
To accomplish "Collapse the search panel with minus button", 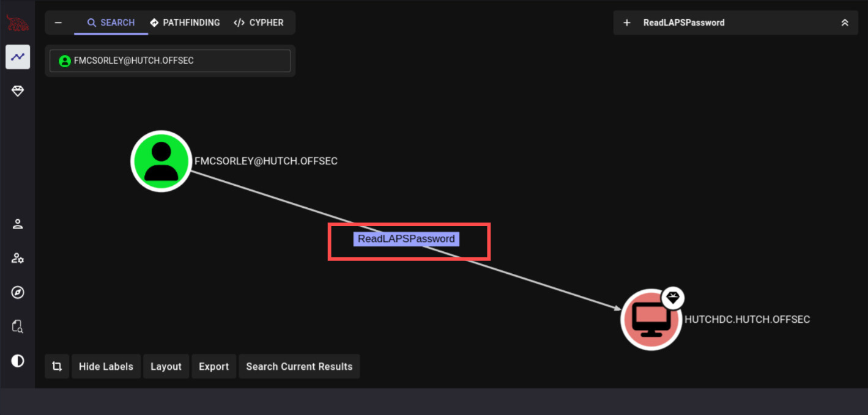I will click(x=58, y=23).
